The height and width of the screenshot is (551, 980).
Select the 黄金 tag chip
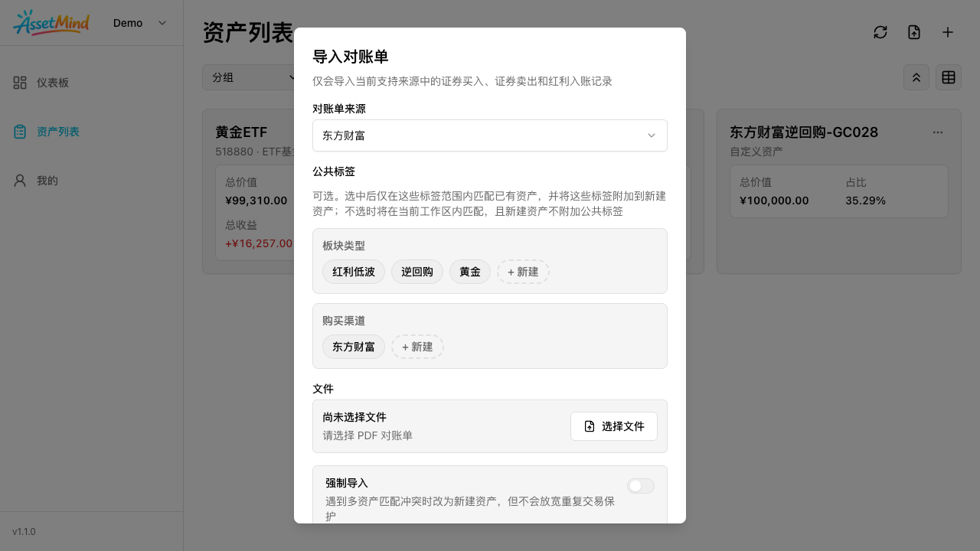click(x=470, y=272)
